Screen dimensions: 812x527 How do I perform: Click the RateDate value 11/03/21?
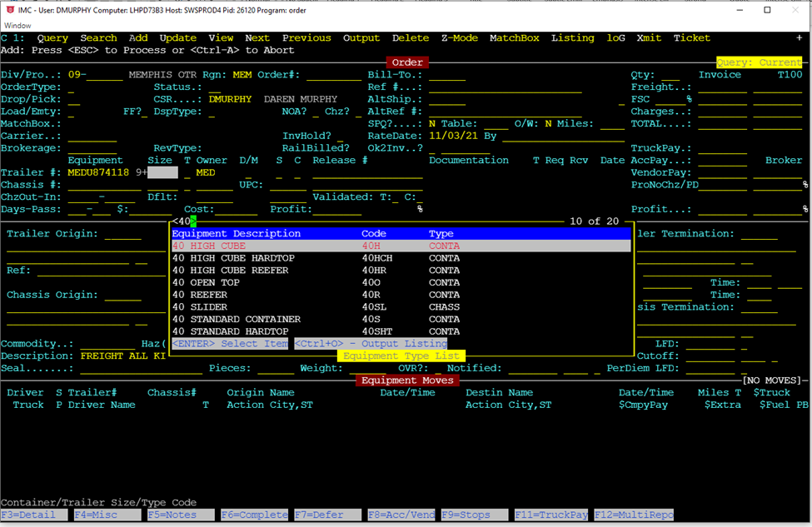452,136
